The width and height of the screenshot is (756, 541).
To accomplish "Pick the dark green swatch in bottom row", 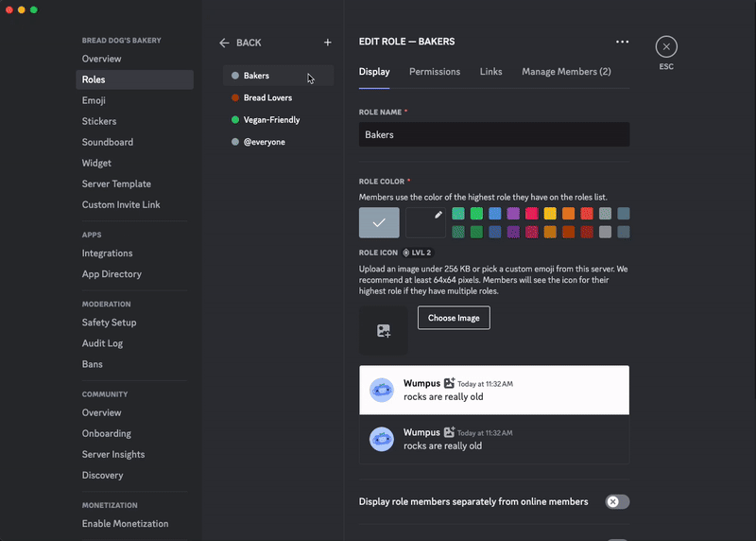I will click(476, 232).
